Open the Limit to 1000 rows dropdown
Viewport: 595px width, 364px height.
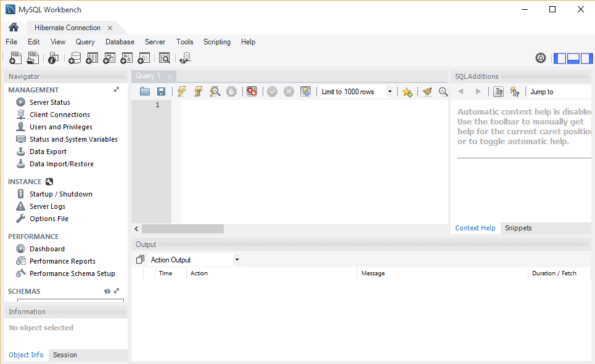coord(390,91)
